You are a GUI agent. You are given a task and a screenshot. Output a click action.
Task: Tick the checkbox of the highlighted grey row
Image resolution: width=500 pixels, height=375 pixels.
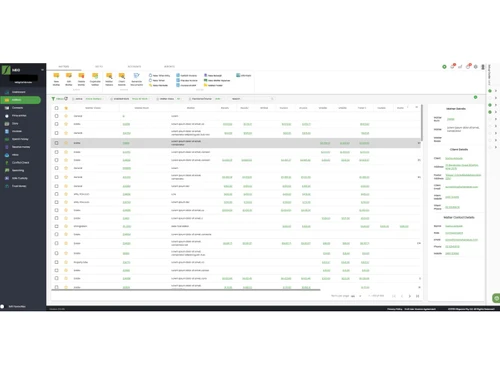click(x=56, y=143)
